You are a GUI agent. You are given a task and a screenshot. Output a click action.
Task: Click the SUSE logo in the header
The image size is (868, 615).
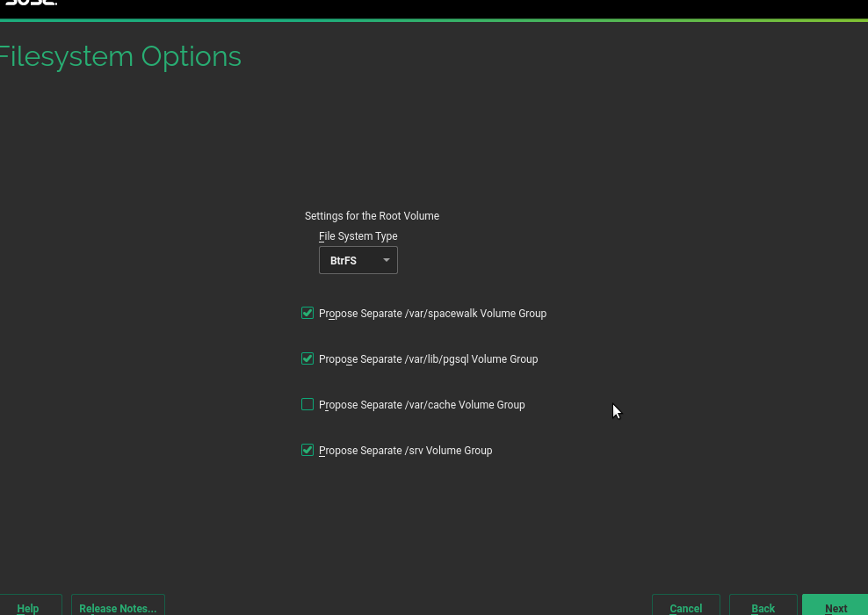pos(31,4)
